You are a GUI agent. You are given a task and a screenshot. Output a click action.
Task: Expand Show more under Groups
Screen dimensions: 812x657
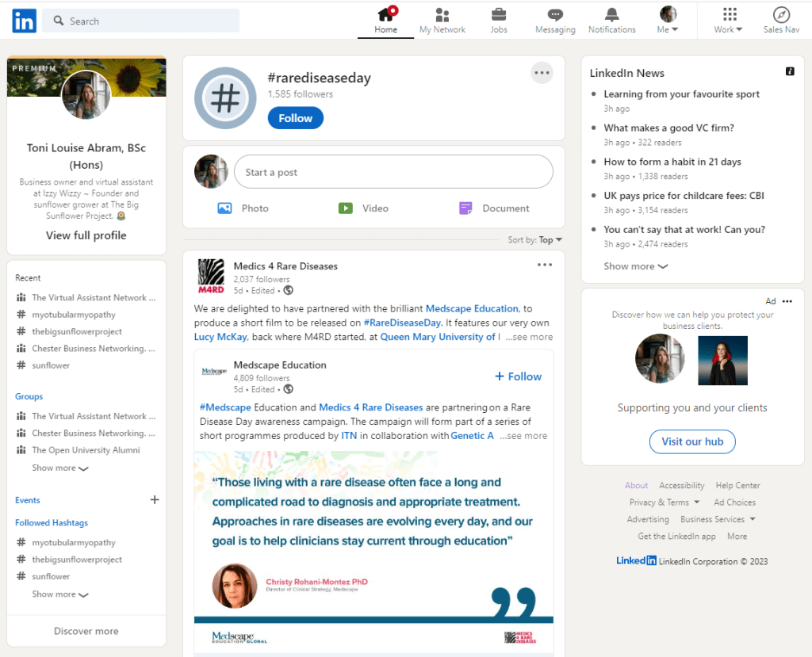(x=59, y=468)
